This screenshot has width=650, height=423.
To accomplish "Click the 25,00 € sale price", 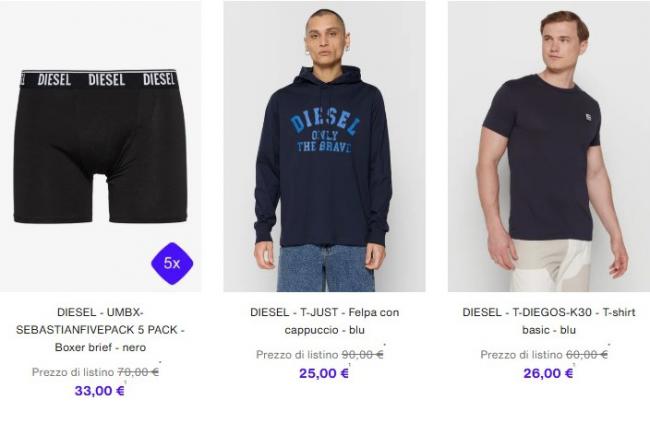I will click(324, 373).
